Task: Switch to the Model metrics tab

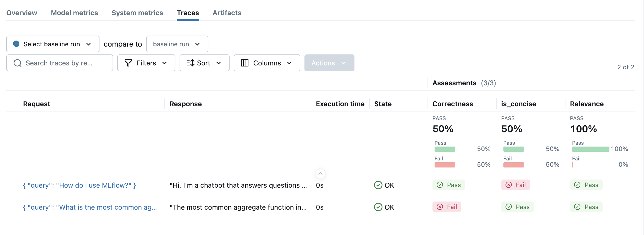Action: point(74,13)
